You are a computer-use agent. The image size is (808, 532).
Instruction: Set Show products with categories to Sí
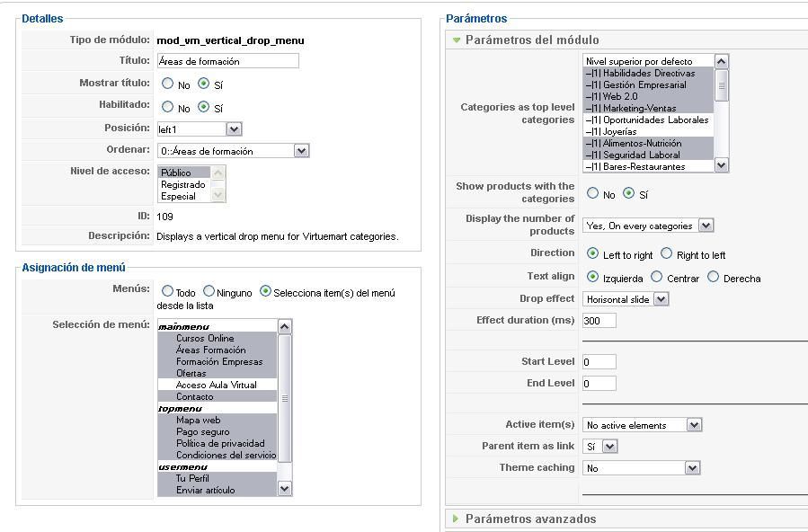pos(628,193)
